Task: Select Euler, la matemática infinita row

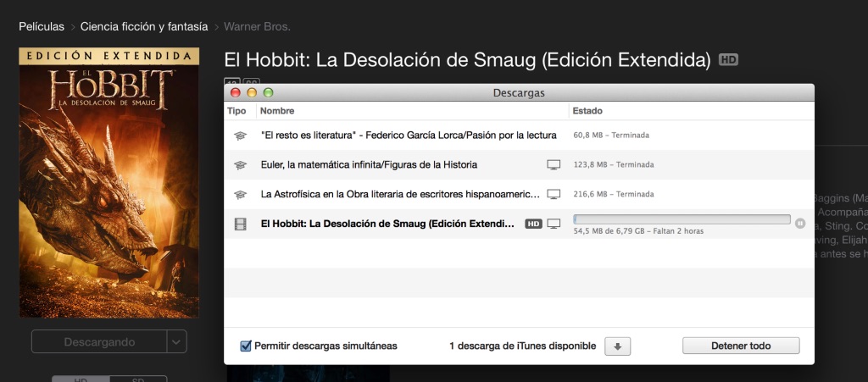Action: coord(519,164)
